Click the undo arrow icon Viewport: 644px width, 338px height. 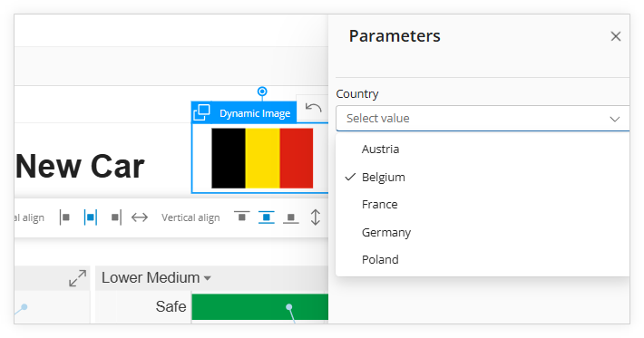313,108
